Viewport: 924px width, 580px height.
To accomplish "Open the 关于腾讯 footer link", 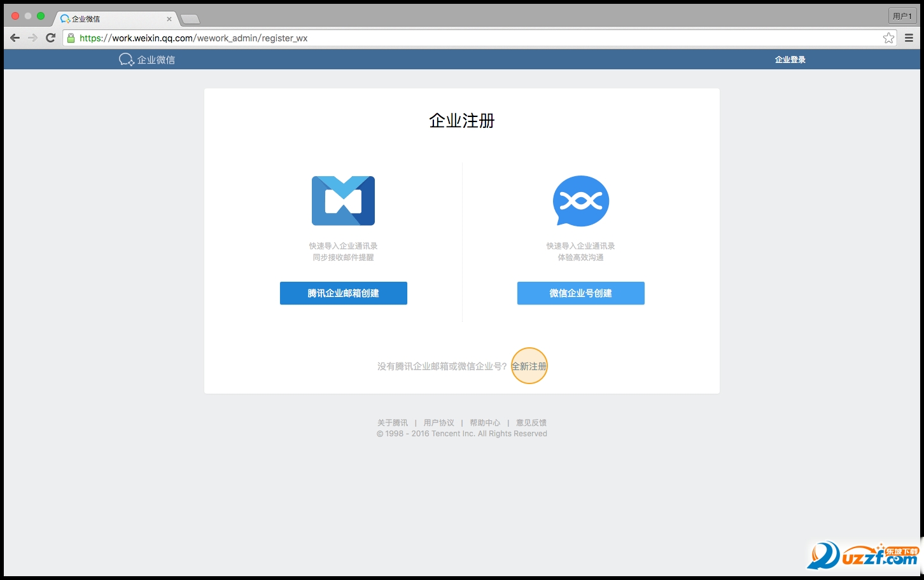I will point(393,423).
